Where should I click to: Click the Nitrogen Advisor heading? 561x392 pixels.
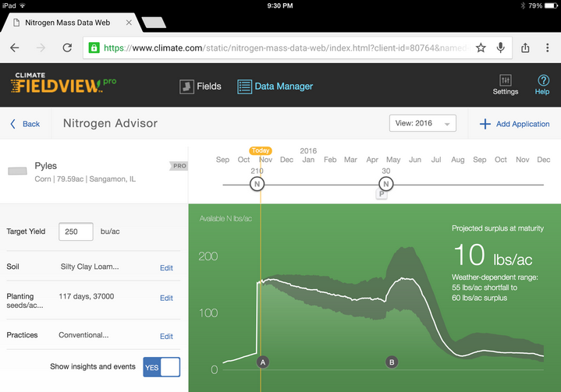pyautogui.click(x=110, y=123)
